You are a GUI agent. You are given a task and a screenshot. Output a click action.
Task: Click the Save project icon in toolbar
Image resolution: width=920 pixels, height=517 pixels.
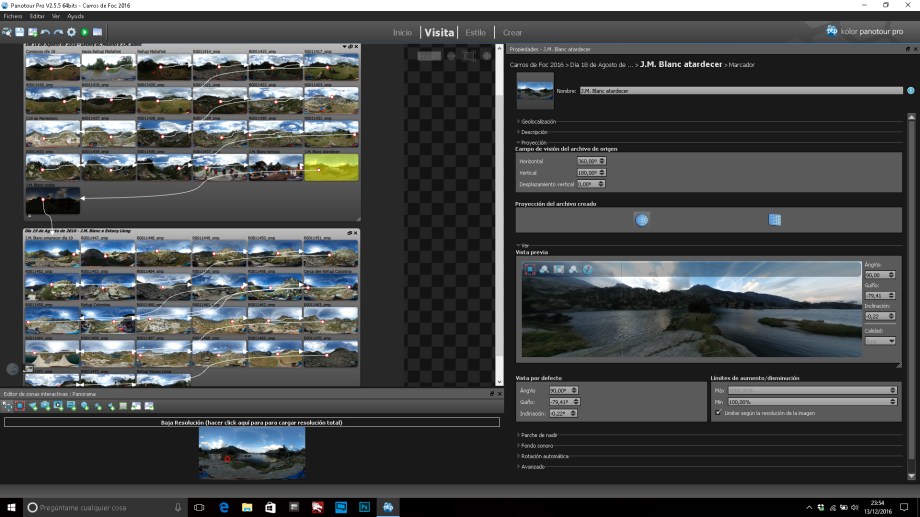click(x=20, y=32)
